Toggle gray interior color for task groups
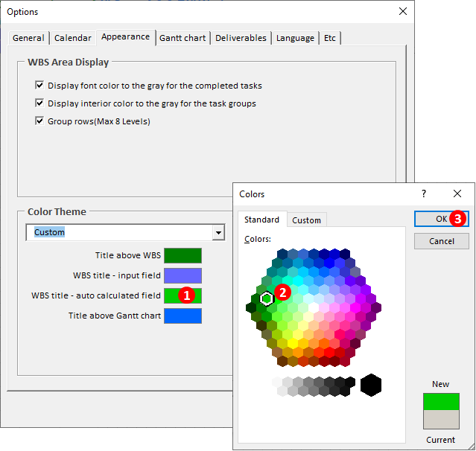The width and height of the screenshot is (476, 451). coord(39,103)
